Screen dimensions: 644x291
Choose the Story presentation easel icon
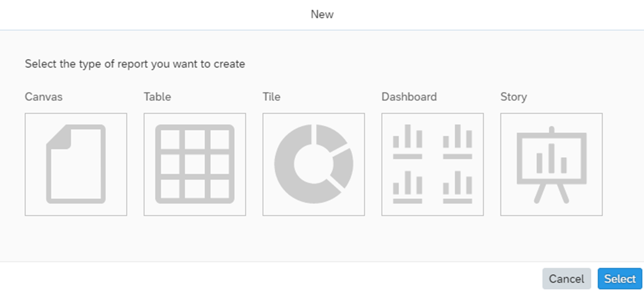point(551,164)
